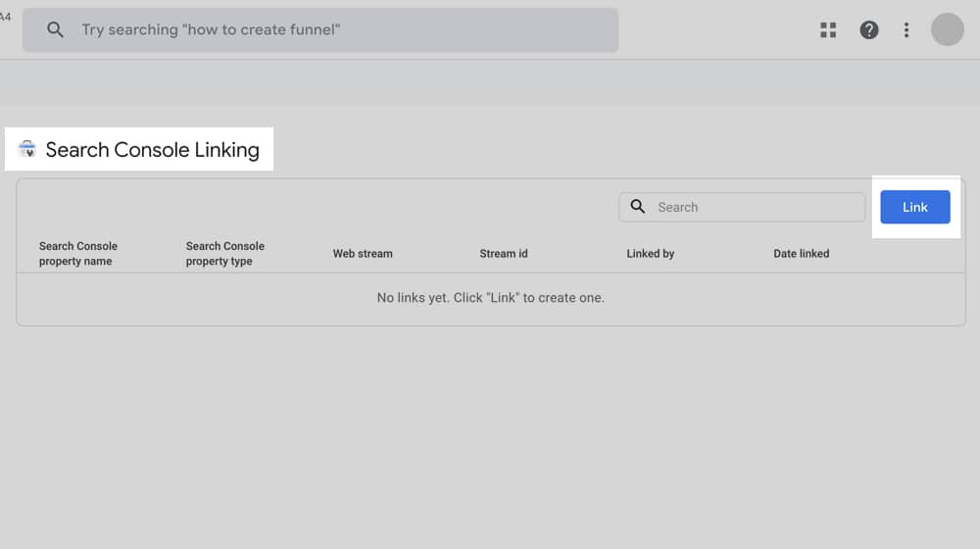Open the help question mark icon
The image size is (980, 549).
868,30
